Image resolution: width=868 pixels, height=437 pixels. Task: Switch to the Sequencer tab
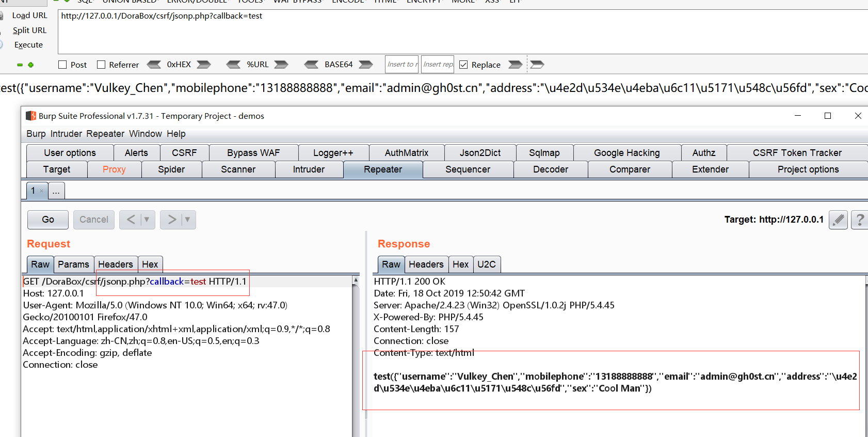[468, 169]
